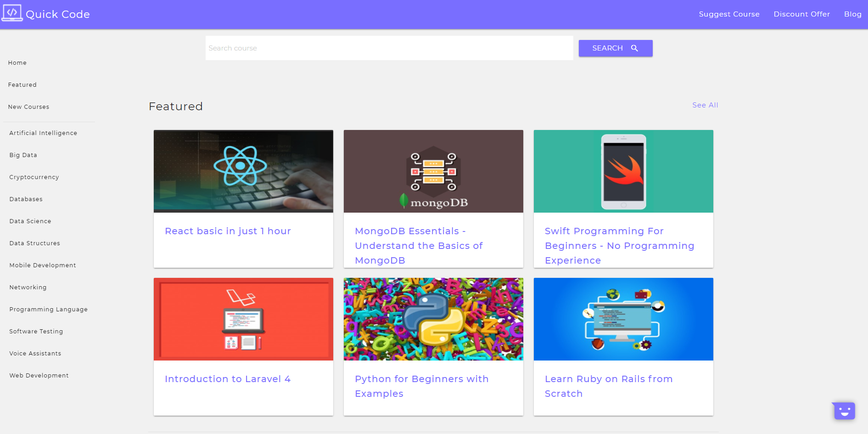Image resolution: width=868 pixels, height=434 pixels.
Task: Open the Laravel course thumbnail image
Action: pyautogui.click(x=243, y=319)
